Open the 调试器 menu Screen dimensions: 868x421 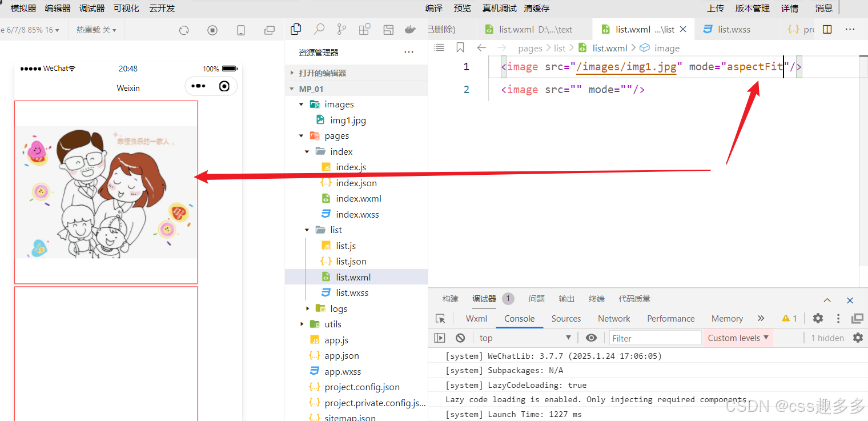coord(92,8)
